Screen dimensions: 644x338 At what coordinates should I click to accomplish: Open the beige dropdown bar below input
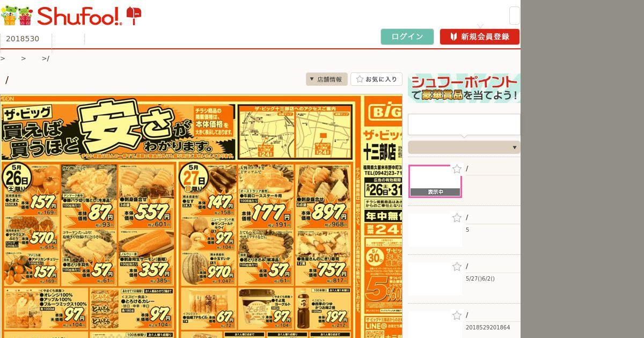click(x=464, y=148)
